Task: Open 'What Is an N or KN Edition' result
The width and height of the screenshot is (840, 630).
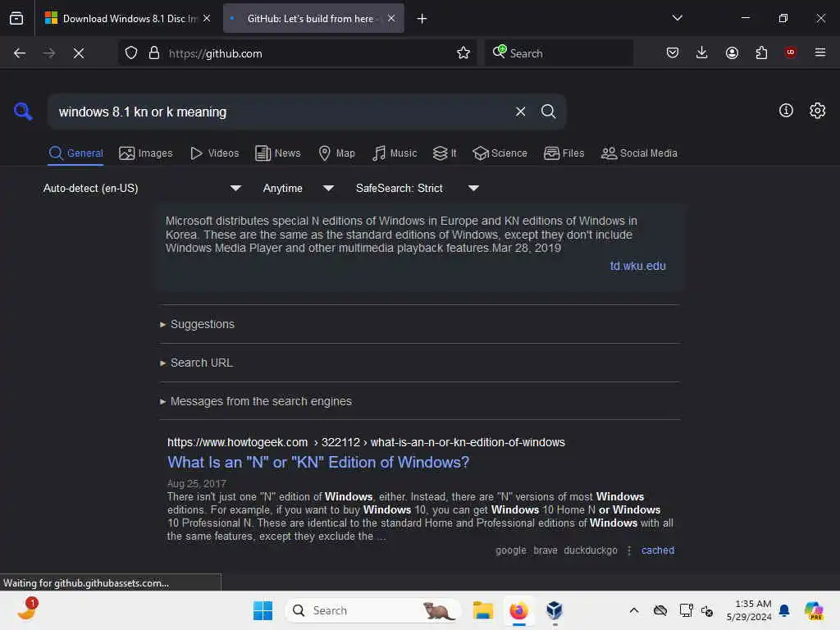Action: tap(318, 463)
